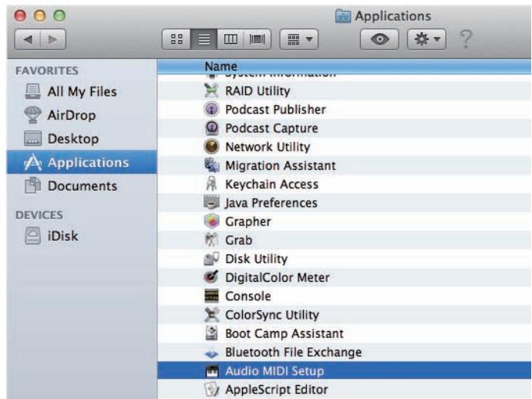Minimize the window with yellow button
Image resolution: width=532 pixels, height=399 pixels.
tap(39, 15)
